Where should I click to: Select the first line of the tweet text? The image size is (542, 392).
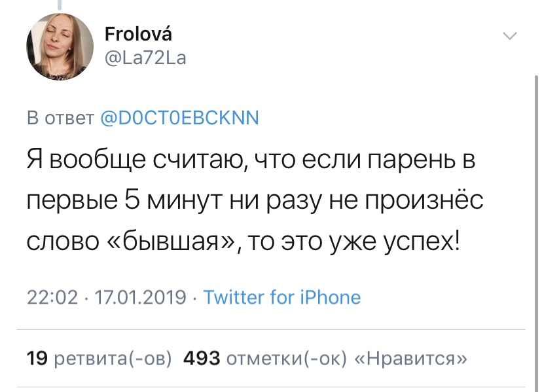click(251, 160)
